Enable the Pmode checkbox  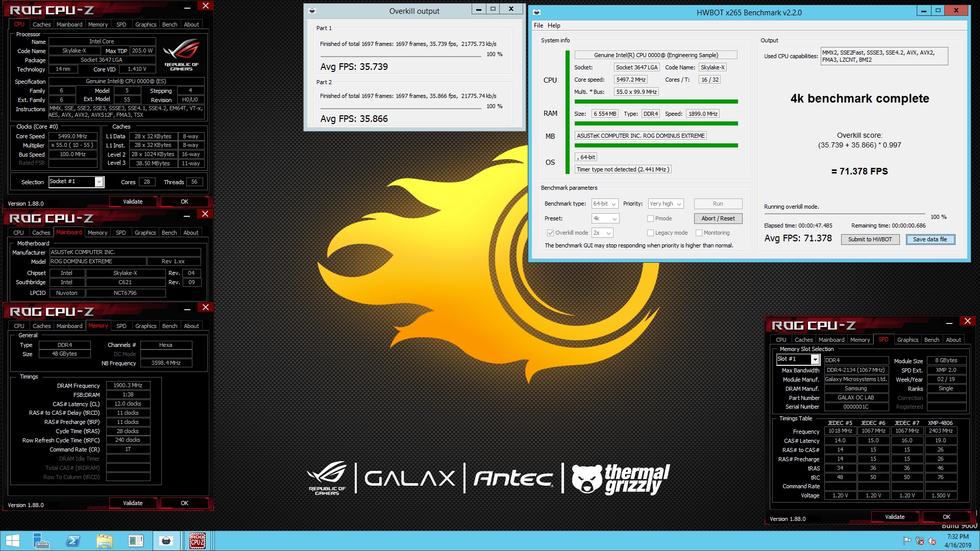pyautogui.click(x=650, y=218)
